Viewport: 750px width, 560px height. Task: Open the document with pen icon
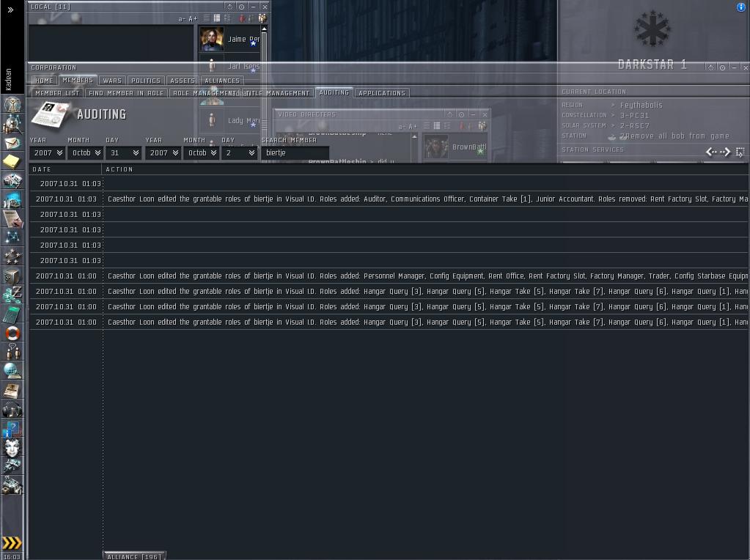click(x=12, y=218)
